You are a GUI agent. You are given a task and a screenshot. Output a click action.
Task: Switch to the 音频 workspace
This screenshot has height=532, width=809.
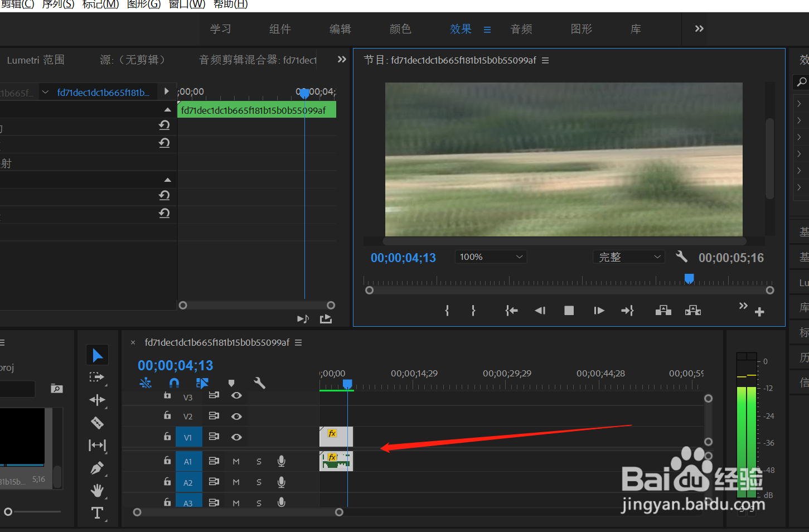(521, 29)
